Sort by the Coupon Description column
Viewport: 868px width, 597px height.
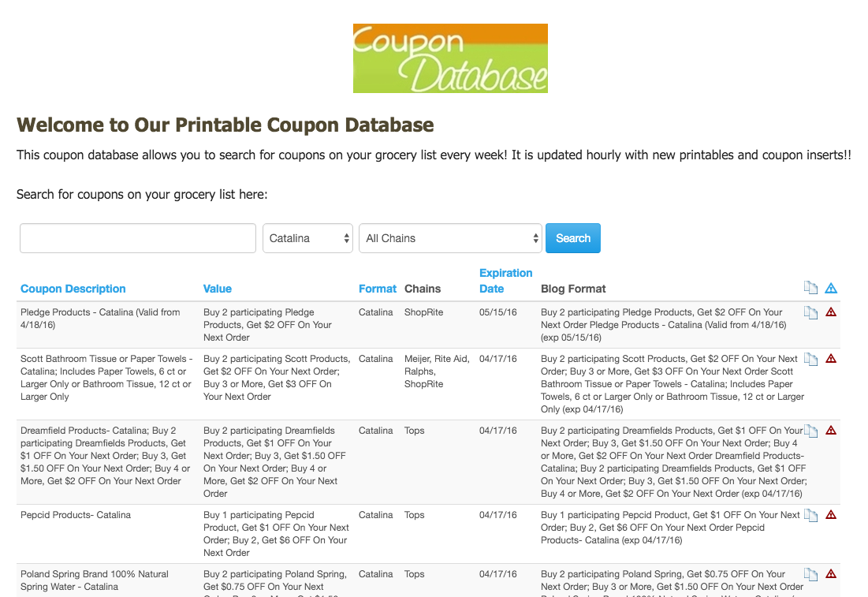[x=73, y=289]
